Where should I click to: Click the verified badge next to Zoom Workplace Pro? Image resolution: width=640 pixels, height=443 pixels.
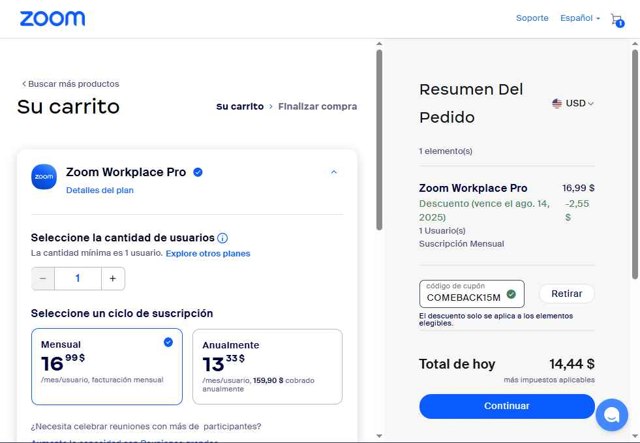tap(198, 172)
